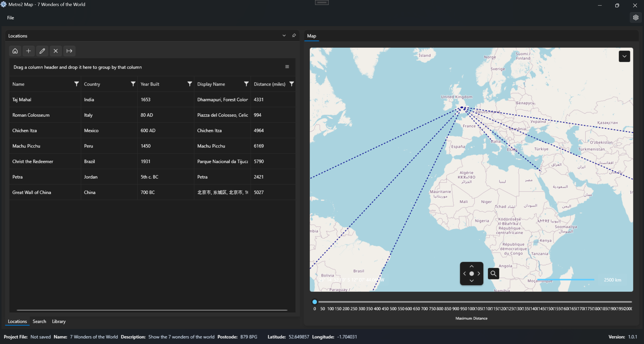
Task: Filter the Country column
Action: [133, 84]
